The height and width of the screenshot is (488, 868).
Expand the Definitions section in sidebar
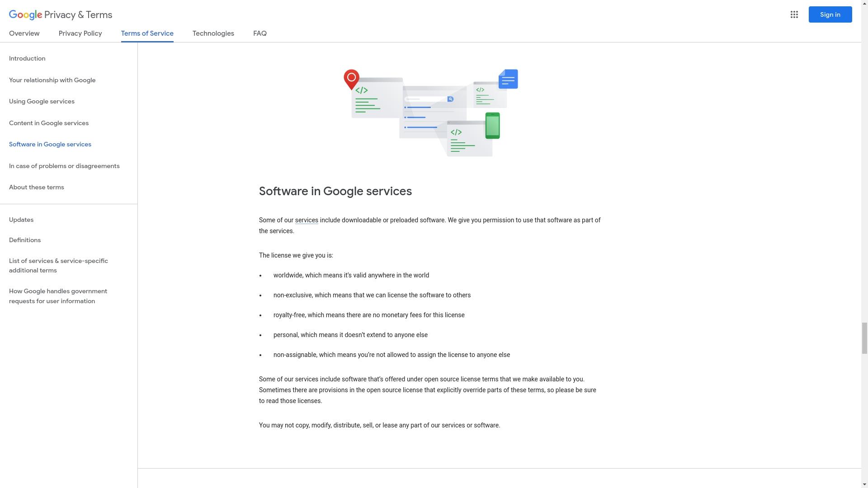(x=24, y=239)
